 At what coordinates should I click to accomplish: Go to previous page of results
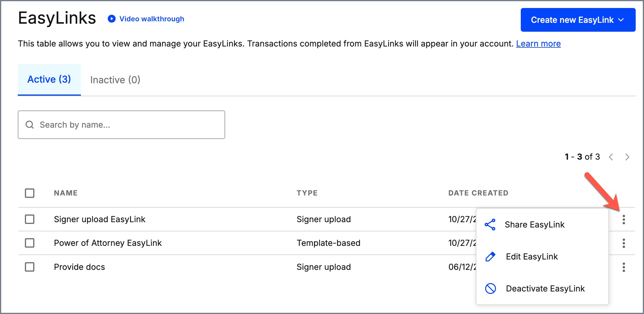[x=611, y=157]
